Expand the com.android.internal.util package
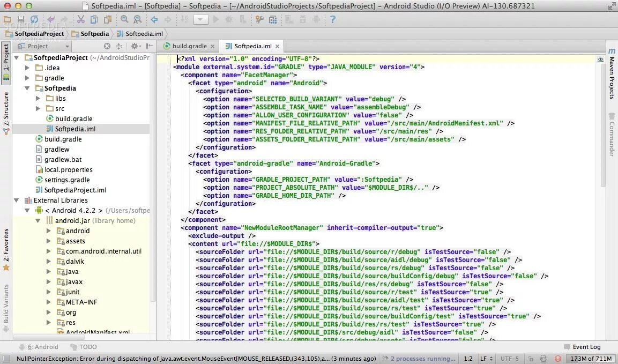This screenshot has height=364, width=618. tap(48, 251)
